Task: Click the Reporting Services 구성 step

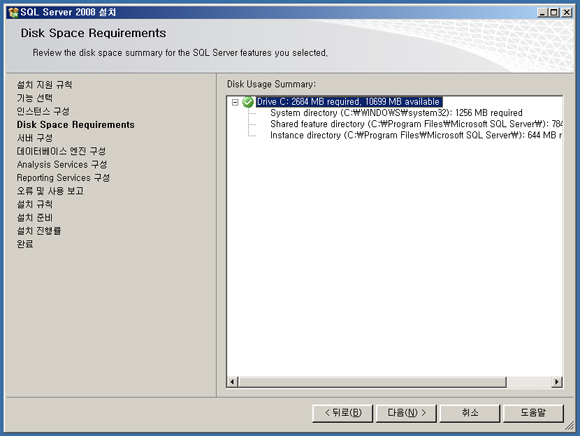Action: (63, 178)
